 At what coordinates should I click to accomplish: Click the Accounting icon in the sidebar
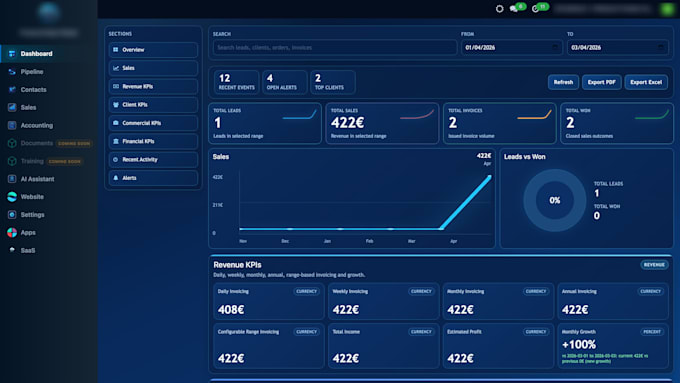pos(12,125)
